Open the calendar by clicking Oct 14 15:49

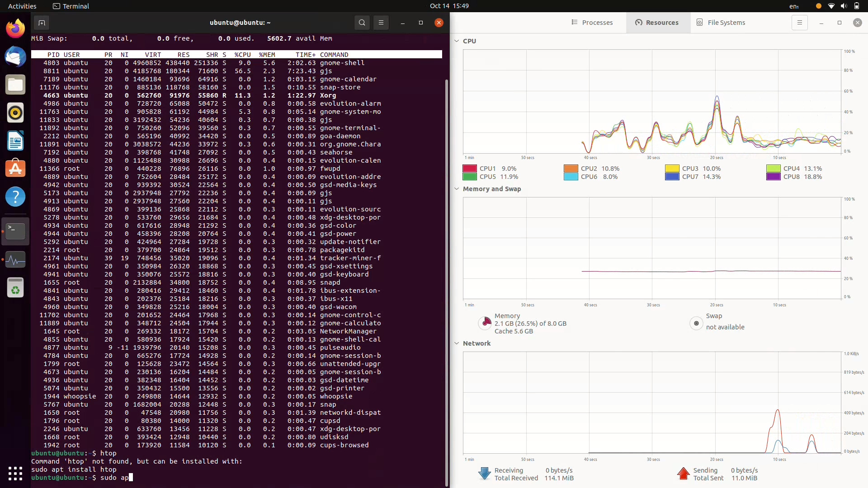(x=450, y=6)
